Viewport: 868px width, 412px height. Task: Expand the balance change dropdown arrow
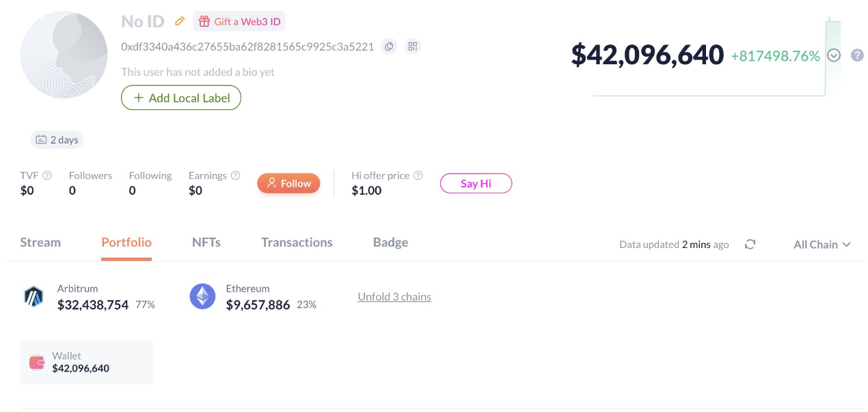pyautogui.click(x=834, y=56)
